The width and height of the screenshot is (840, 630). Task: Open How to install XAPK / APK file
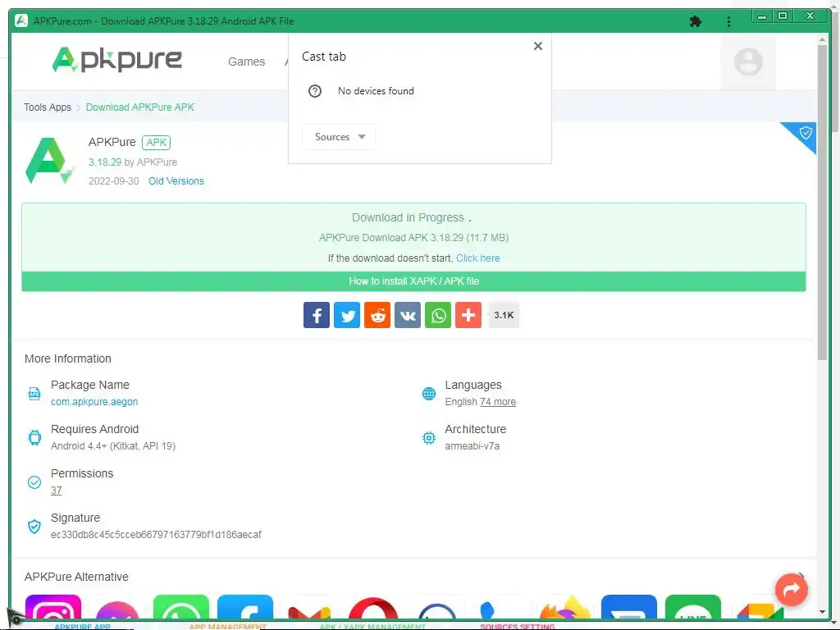[413, 281]
